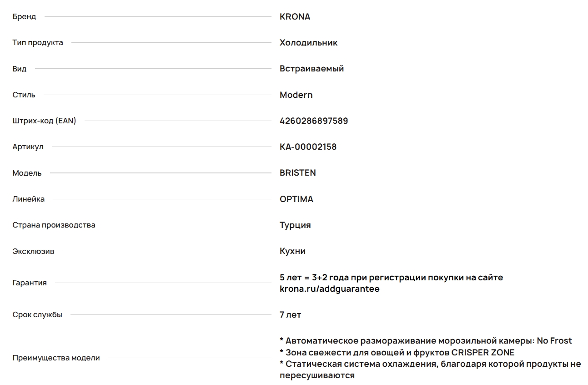Click the Бренд row label
Viewport: 588px width, 385px height.
[x=24, y=17]
